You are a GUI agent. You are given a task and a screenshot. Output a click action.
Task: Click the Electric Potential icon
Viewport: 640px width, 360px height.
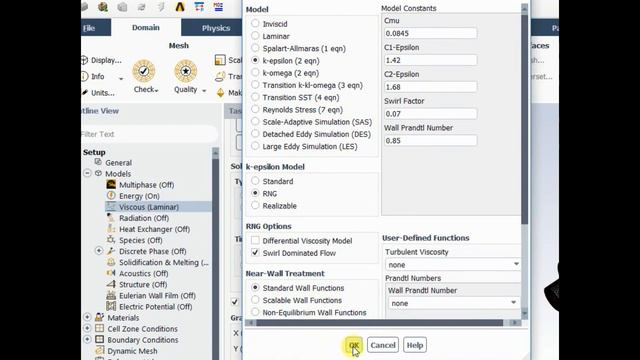click(111, 306)
